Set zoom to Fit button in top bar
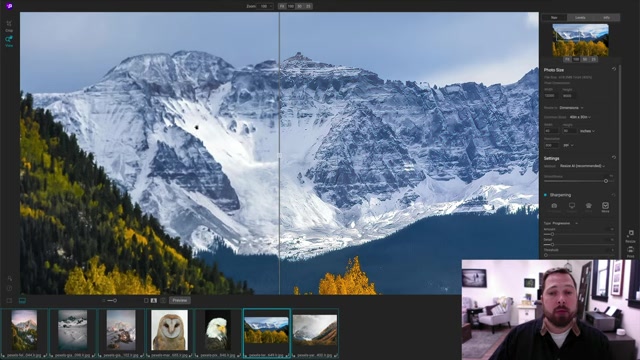 click(282, 6)
